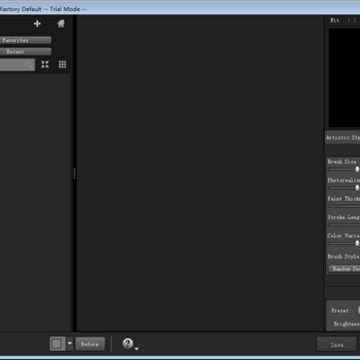The width and height of the screenshot is (360, 360).
Task: Click the home icon in presets panel
Action: click(61, 24)
